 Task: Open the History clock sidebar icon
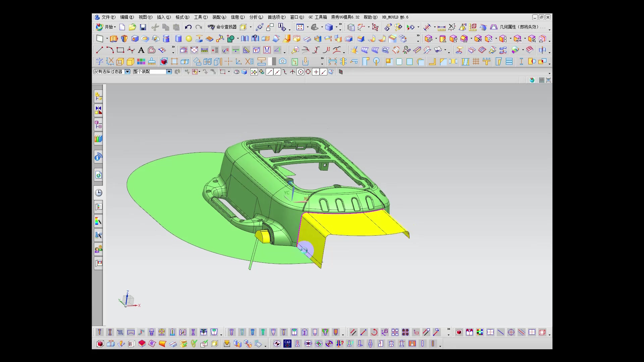pos(99,193)
